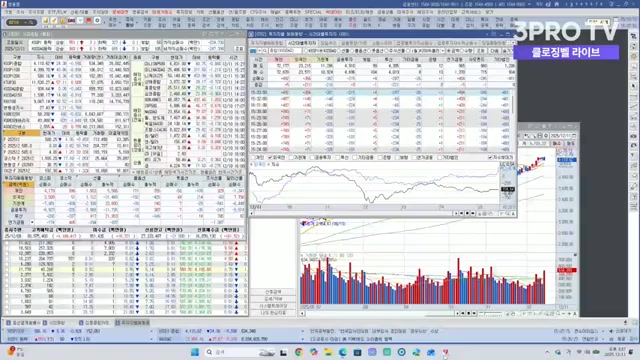This screenshot has width=640, height=360.
Task: Click the blue market icon left of code field
Action: 253,51
